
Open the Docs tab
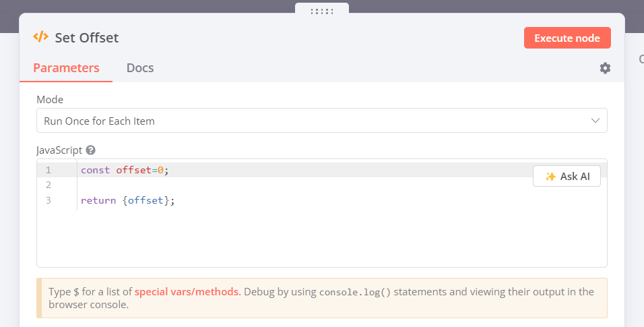140,68
